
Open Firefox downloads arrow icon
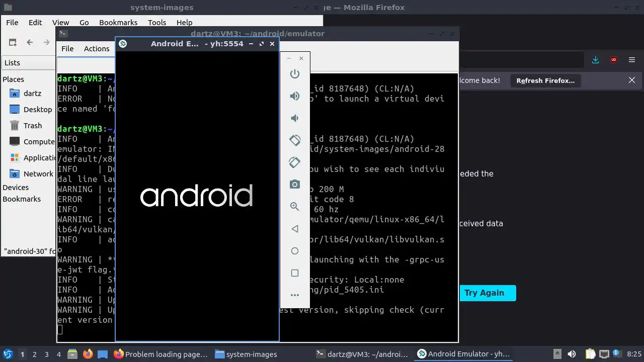(x=596, y=60)
